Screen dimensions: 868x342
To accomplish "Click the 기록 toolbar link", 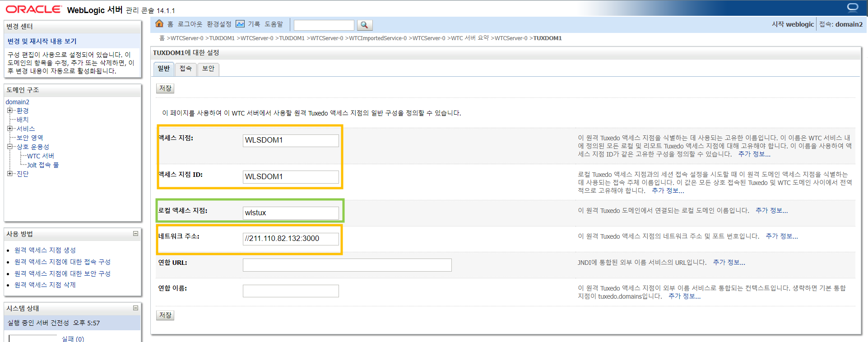I will point(254,24).
